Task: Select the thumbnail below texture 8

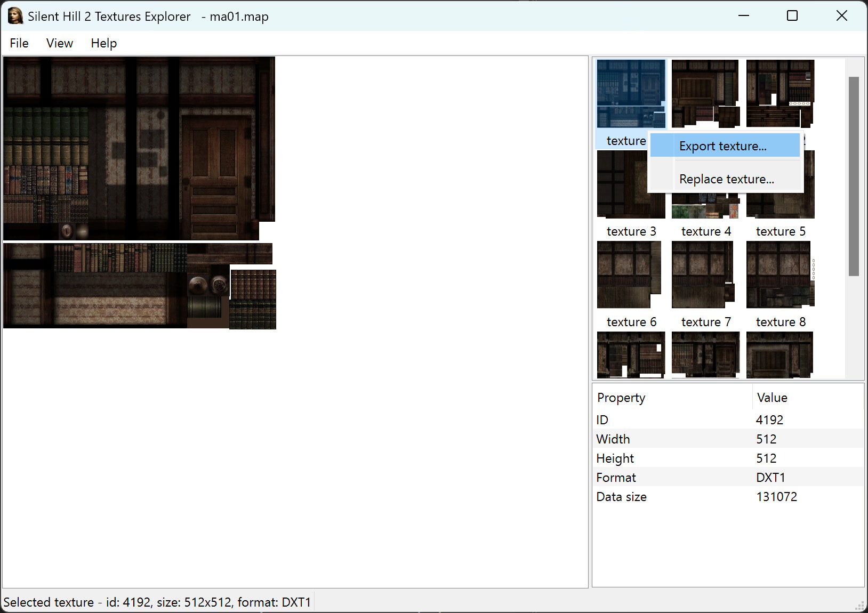Action: pyautogui.click(x=781, y=355)
